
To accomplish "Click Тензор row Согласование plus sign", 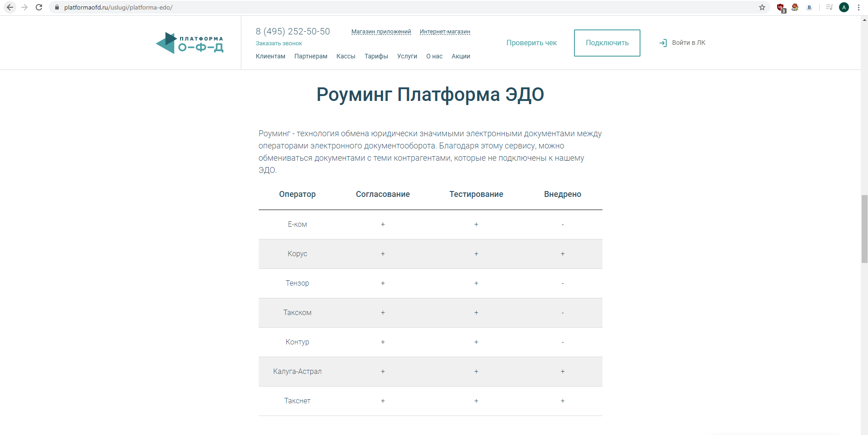I will coord(383,283).
